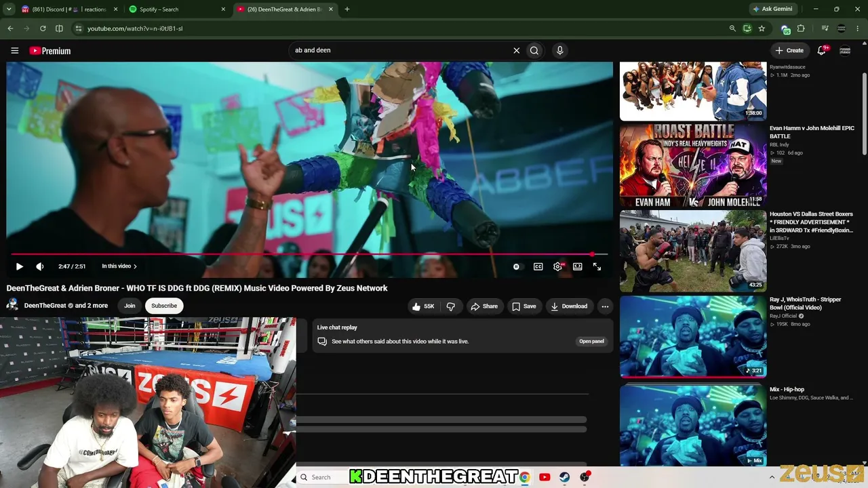
Task: Open the zoom magnifier in the address bar
Action: [x=732, y=28]
